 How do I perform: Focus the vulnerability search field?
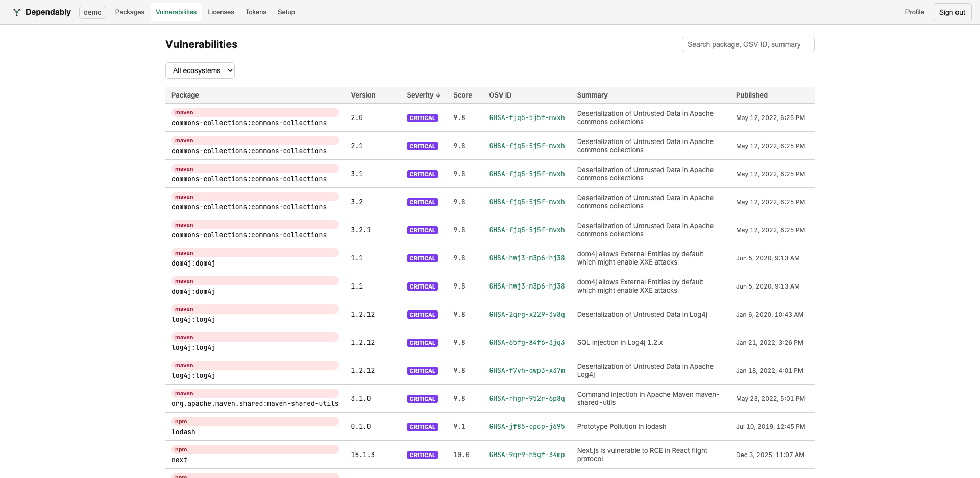point(748,44)
